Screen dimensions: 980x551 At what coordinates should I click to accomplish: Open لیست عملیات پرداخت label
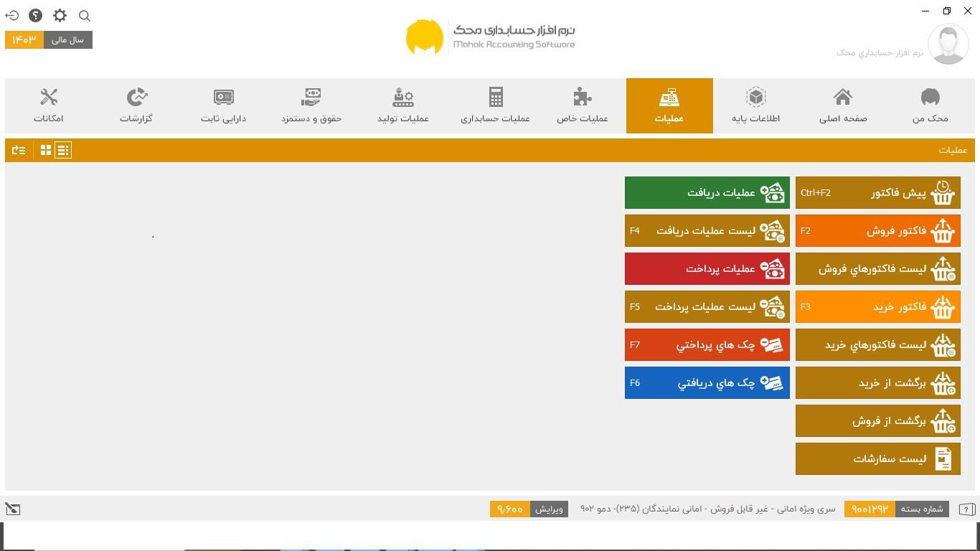pyautogui.click(x=705, y=306)
